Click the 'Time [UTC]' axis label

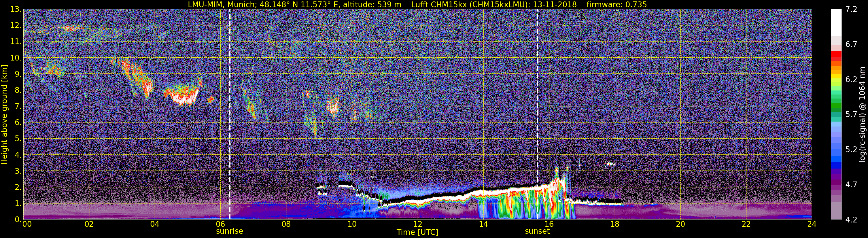[417, 232]
